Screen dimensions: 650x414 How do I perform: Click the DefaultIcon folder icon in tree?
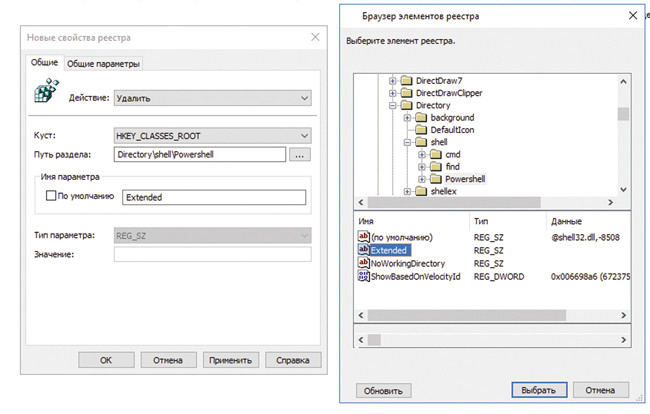(422, 130)
